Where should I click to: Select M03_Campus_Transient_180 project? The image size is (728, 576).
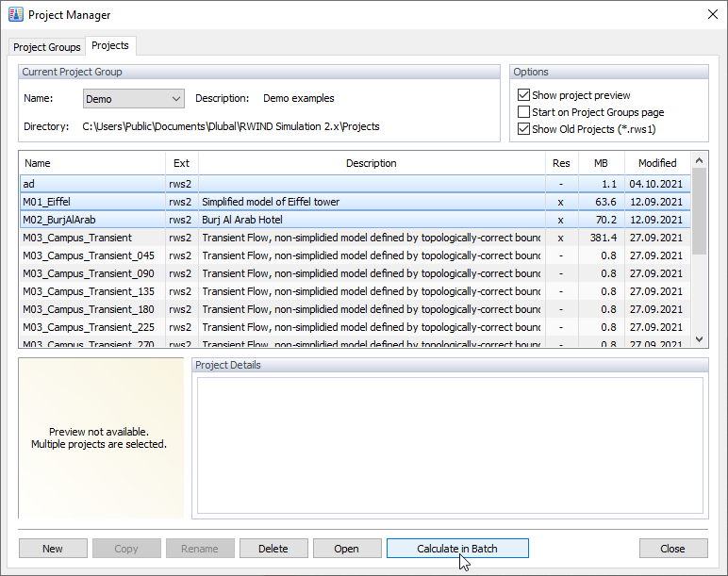click(x=356, y=309)
